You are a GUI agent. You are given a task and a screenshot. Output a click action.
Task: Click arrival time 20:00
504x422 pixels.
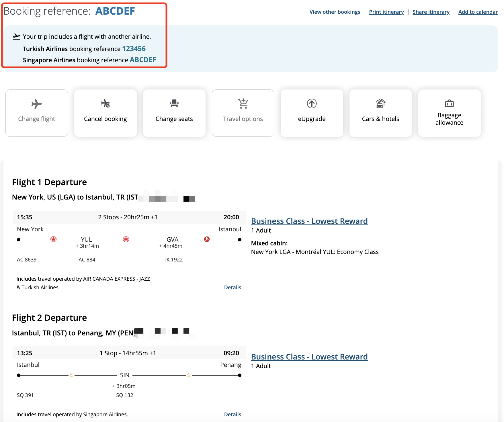tap(231, 217)
